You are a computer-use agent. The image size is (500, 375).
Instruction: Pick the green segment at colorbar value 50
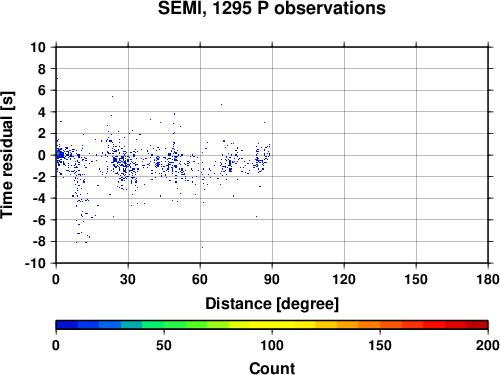point(164,325)
